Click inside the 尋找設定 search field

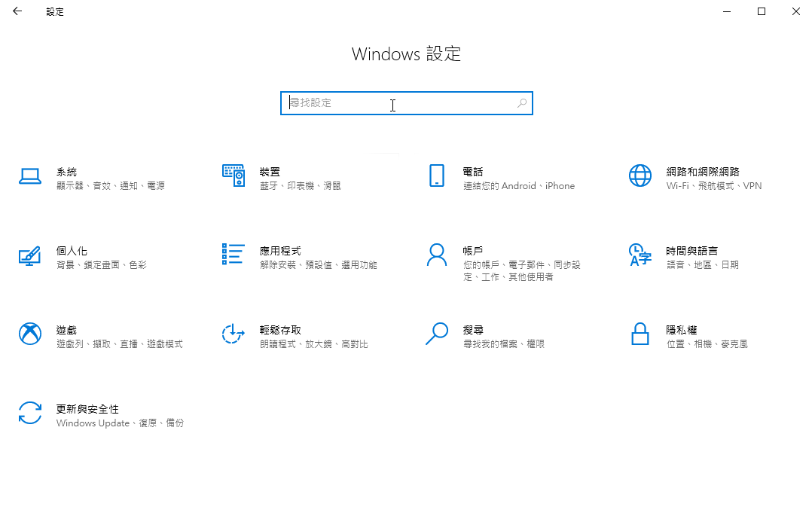click(407, 103)
